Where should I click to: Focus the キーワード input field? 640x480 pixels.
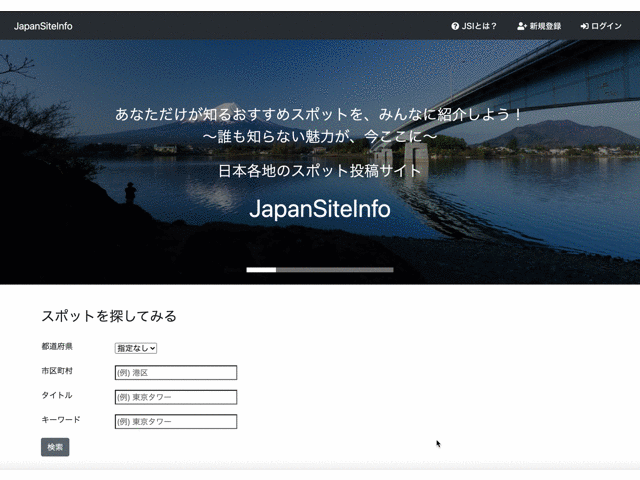coord(176,422)
